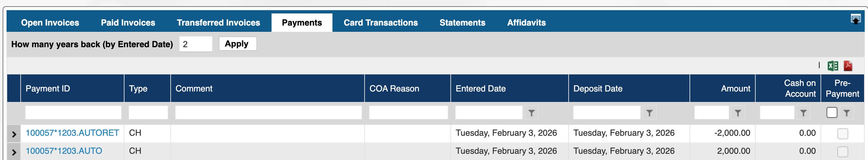The width and height of the screenshot is (868, 160).
Task: Click the Comment column filter box
Action: 268,113
